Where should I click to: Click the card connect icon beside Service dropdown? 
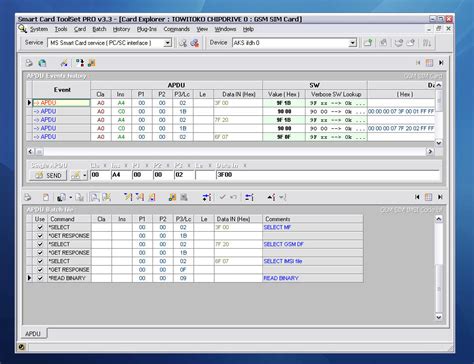tap(183, 43)
